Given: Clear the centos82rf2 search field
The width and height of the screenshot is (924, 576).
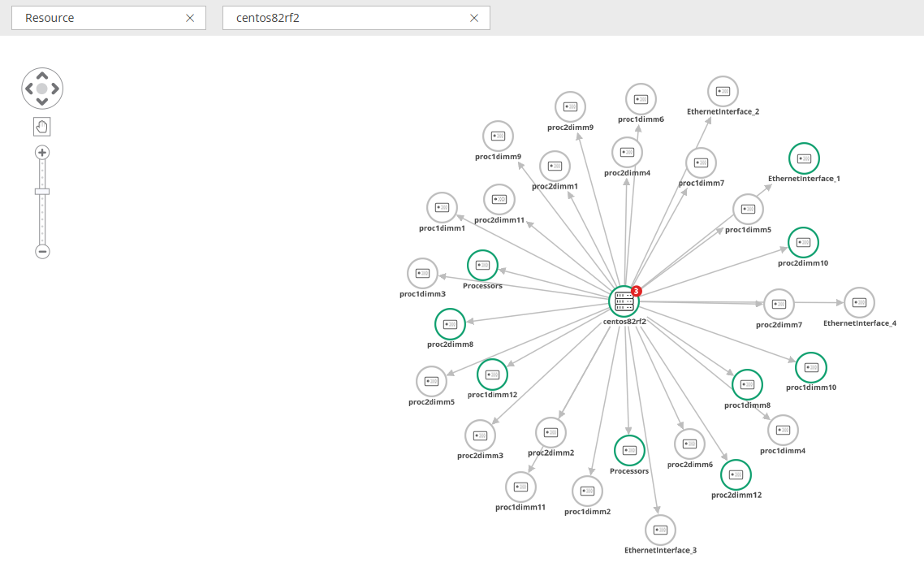Looking at the screenshot, I should 474,18.
